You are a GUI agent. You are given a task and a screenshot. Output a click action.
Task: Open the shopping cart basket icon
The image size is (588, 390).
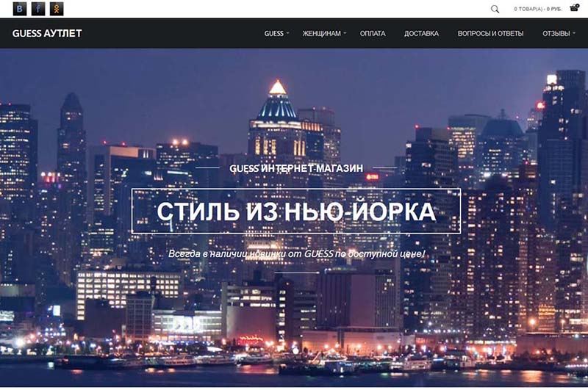[574, 7]
